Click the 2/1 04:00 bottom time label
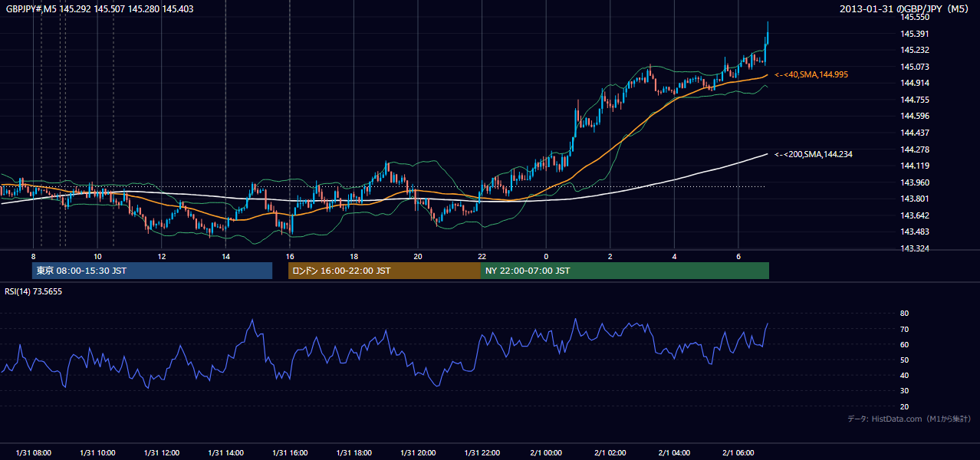 point(674,453)
